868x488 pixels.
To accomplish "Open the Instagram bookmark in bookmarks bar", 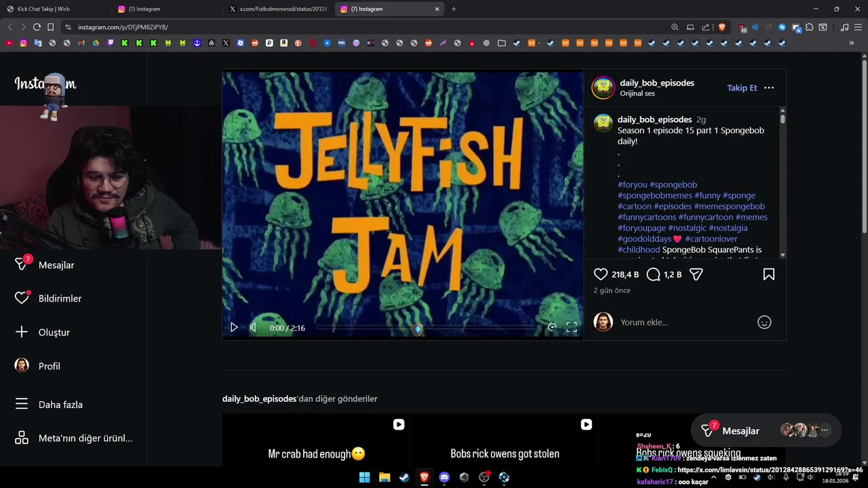I will coord(23,43).
